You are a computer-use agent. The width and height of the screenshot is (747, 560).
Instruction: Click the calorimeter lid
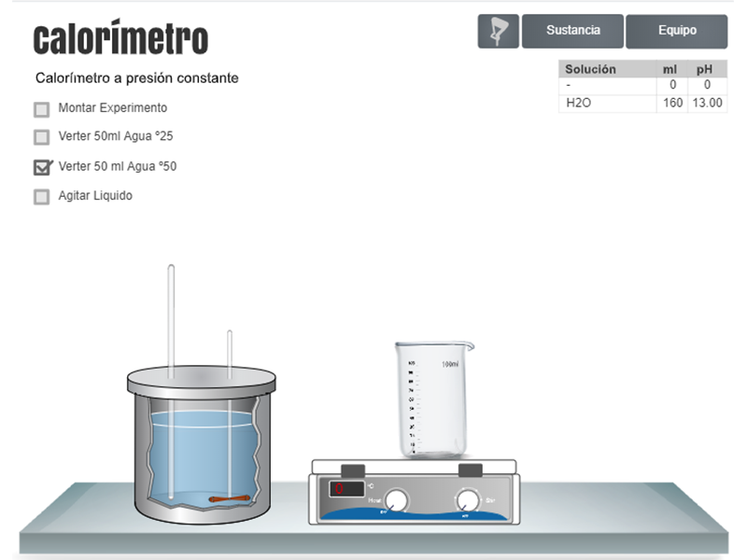coord(202,378)
